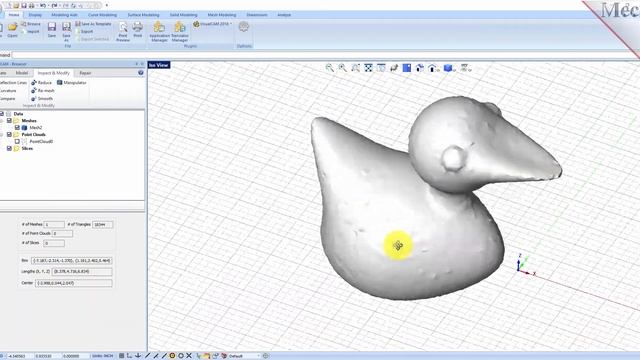Toggle the Meshes checkbox in the tree

point(9,121)
